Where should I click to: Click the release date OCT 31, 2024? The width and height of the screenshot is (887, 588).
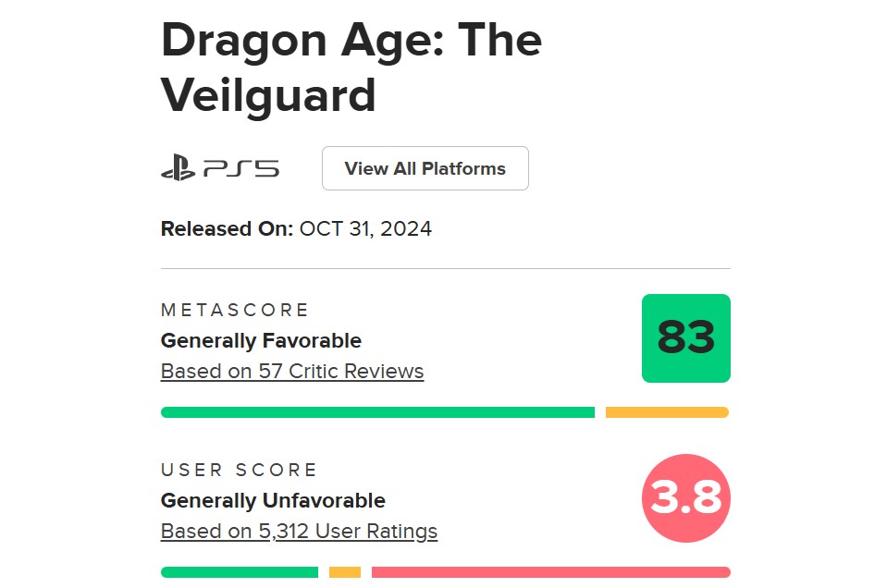[365, 229]
